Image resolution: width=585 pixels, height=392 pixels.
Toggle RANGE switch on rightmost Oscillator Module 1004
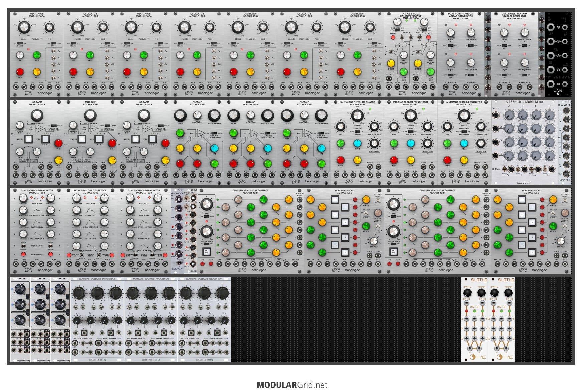point(374,43)
